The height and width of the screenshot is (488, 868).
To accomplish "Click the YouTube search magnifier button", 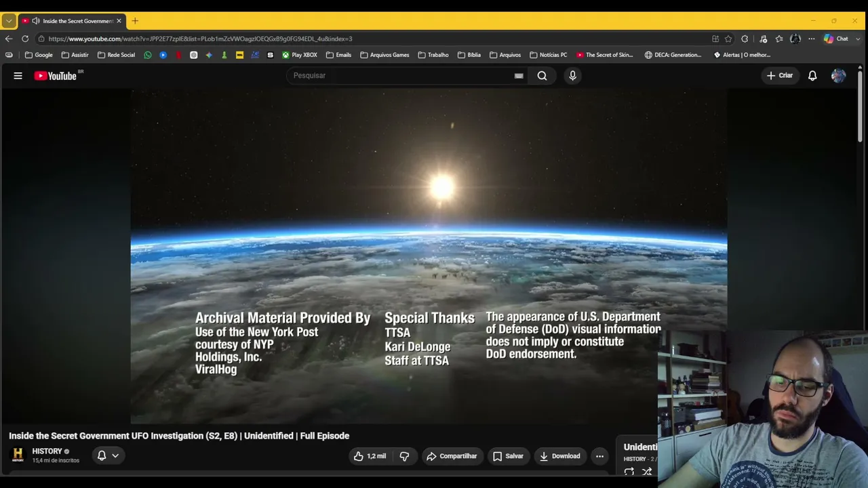I will (542, 76).
